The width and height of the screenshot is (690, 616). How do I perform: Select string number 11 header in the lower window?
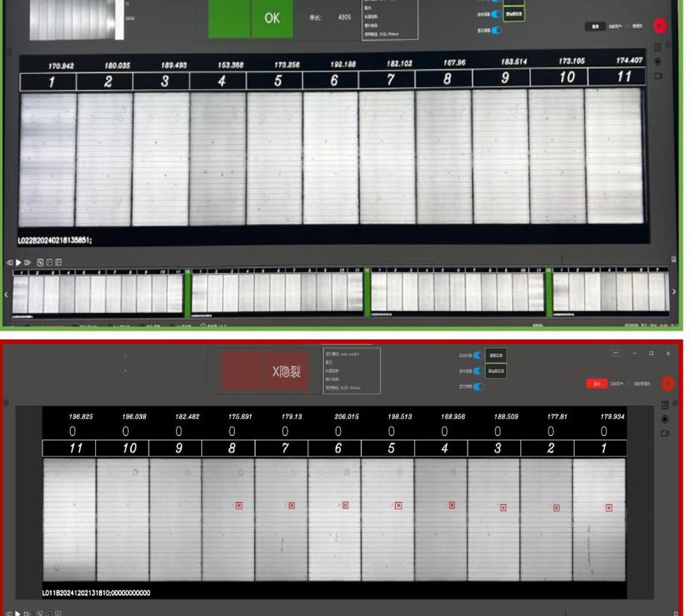(x=75, y=448)
